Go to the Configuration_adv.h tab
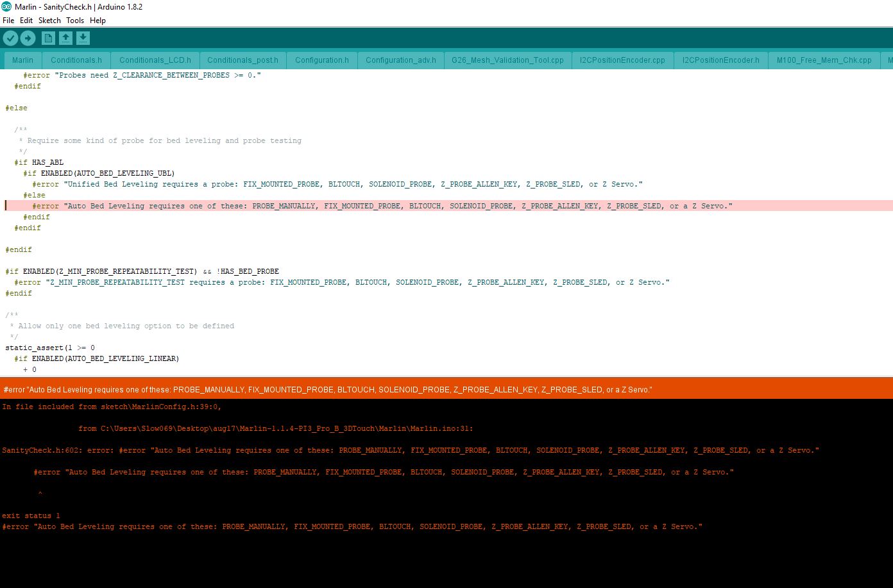893x588 pixels. click(401, 60)
